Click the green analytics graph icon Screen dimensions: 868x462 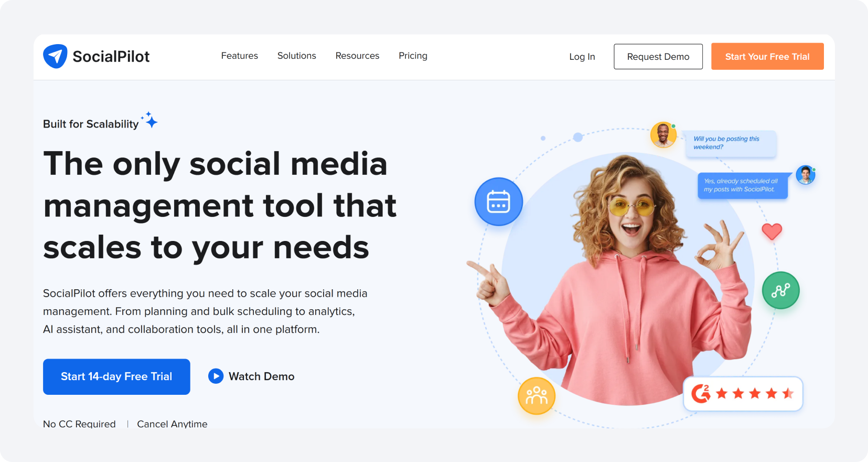(781, 290)
